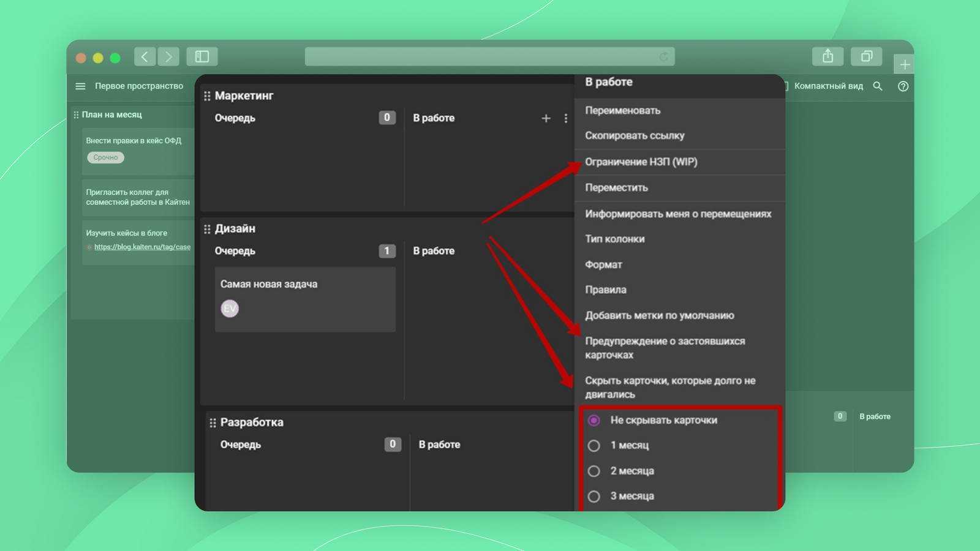Open the browser share icon
Screen dimensions: 980x551
828,56
